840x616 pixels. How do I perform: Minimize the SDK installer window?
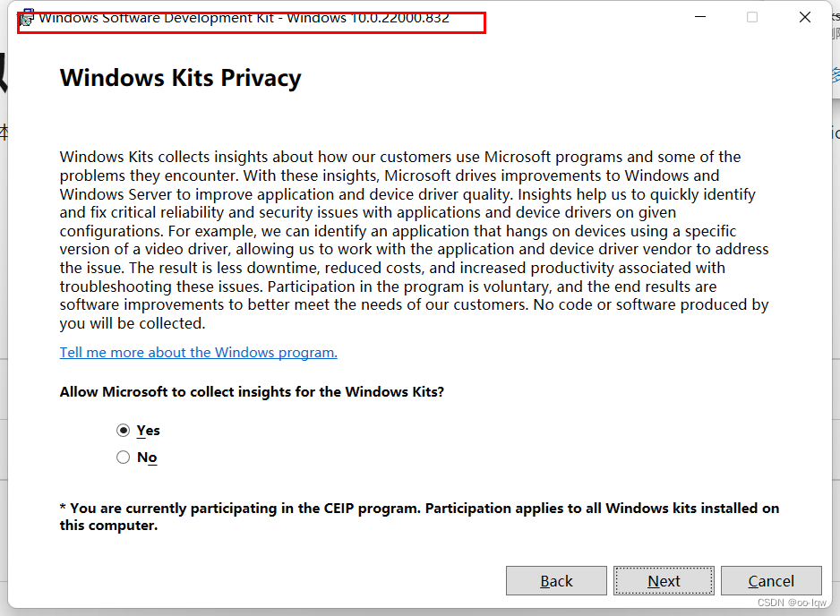[699, 16]
